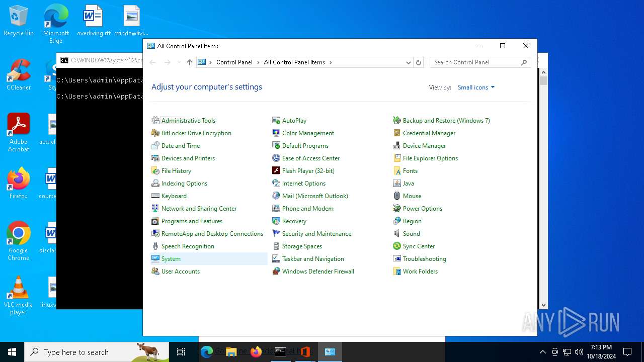Viewport: 644px width, 362px height.
Task: Go up one level with up arrow
Action: point(190,62)
